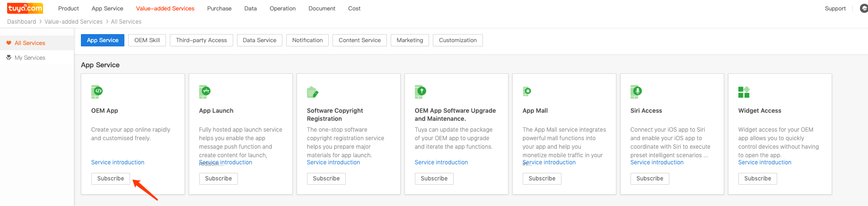The height and width of the screenshot is (206, 868).
Task: Open App Launch Service introduction link
Action: [226, 162]
